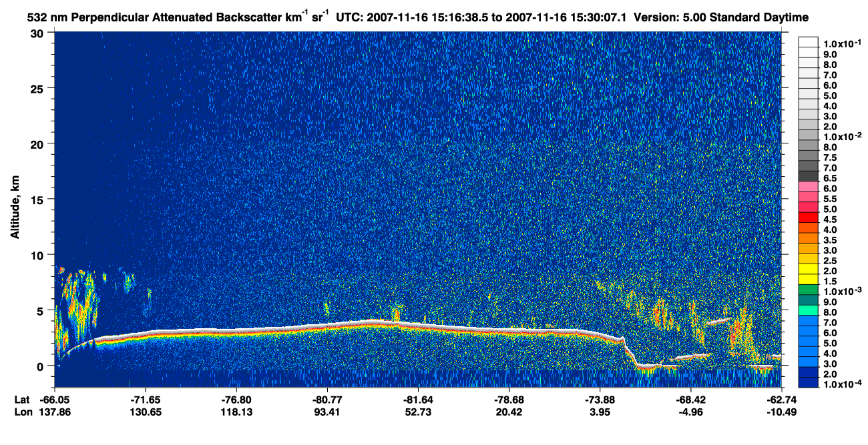Click the longitude value '20.42'
The image size is (868, 445).
(509, 412)
